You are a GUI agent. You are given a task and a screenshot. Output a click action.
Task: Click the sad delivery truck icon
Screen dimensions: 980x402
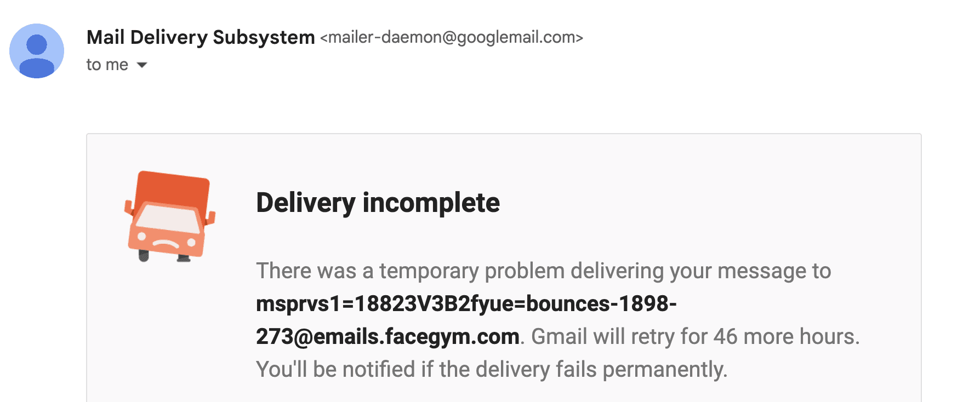170,217
